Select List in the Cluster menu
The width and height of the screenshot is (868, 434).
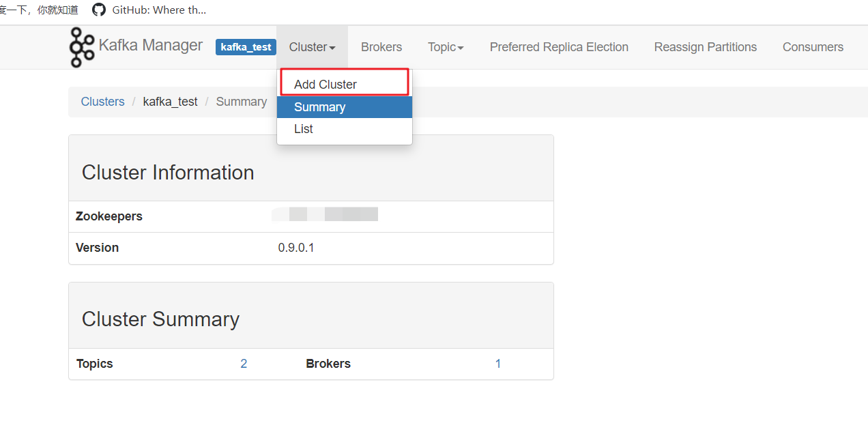coord(344,129)
